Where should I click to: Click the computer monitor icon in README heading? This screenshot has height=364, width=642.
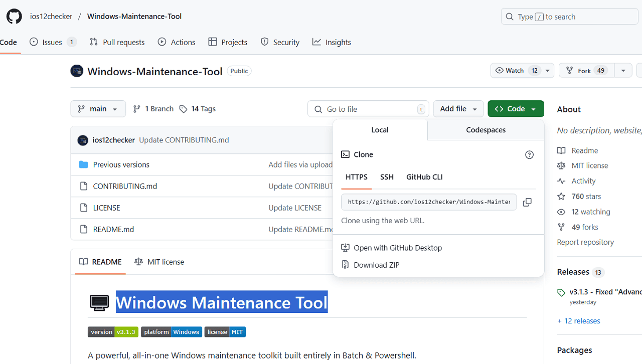click(99, 303)
